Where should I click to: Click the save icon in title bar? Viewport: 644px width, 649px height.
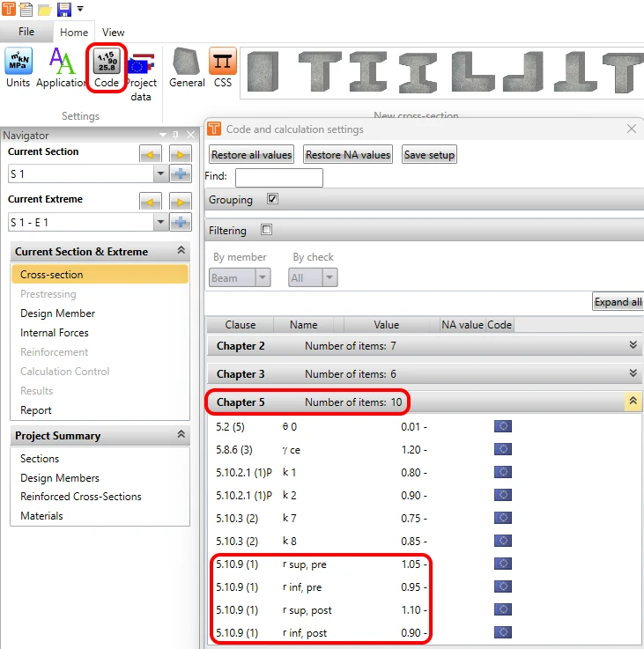tap(63, 9)
